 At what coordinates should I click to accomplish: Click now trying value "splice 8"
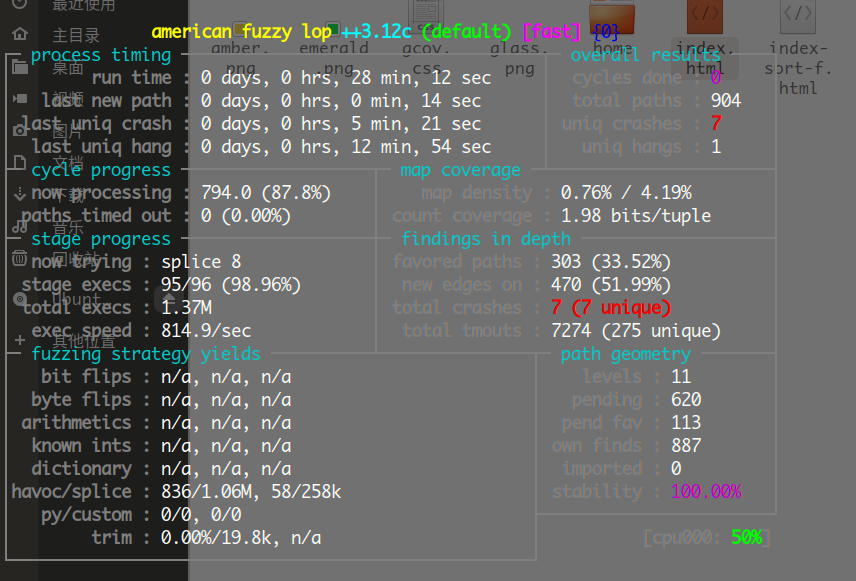click(201, 262)
